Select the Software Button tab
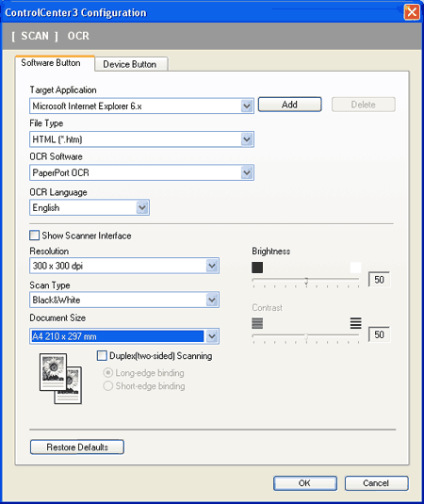The image size is (424, 504). (51, 63)
